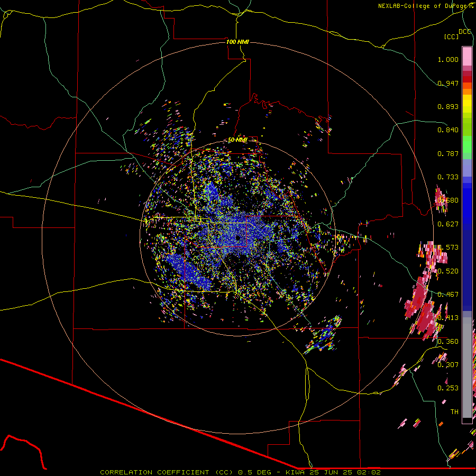Screen dimensions: 476x476
Task: Pick the light pink segment of the color bar
Action: click(467, 56)
